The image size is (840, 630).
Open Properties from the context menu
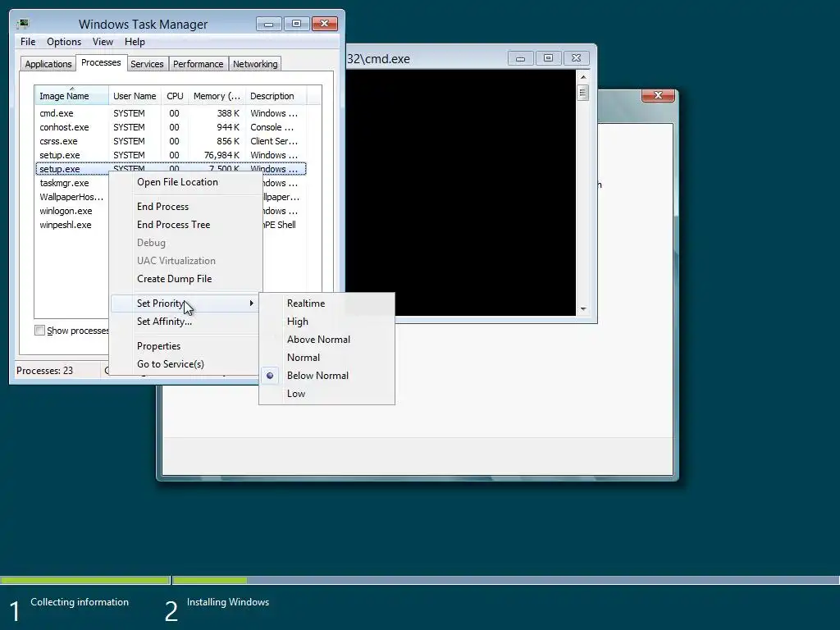point(185,346)
